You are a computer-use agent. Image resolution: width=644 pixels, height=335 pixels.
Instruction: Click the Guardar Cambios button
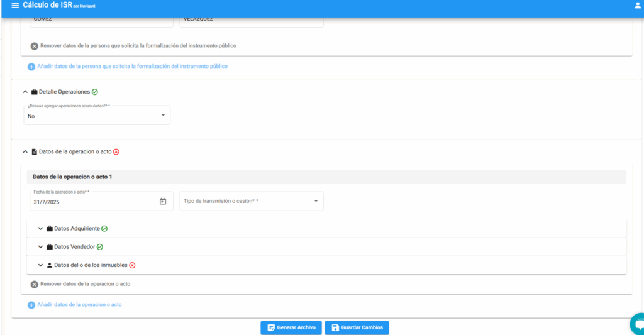[357, 328]
